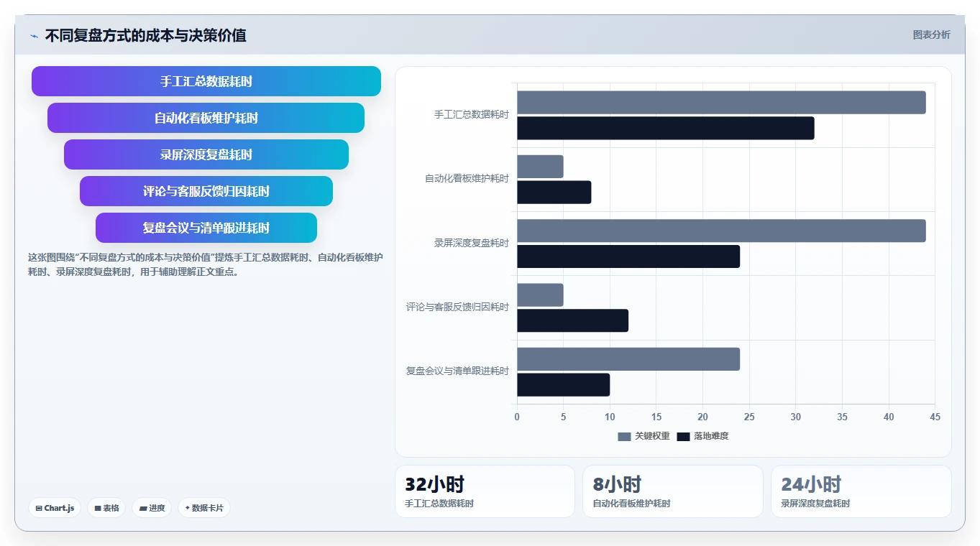Toggle the 关键权重 legend series
The height and width of the screenshot is (546, 980).
pos(644,436)
